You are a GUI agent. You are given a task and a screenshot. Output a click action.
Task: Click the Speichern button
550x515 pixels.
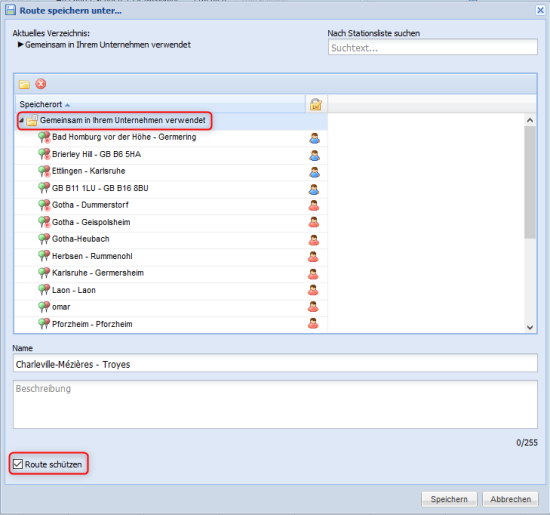tap(449, 499)
